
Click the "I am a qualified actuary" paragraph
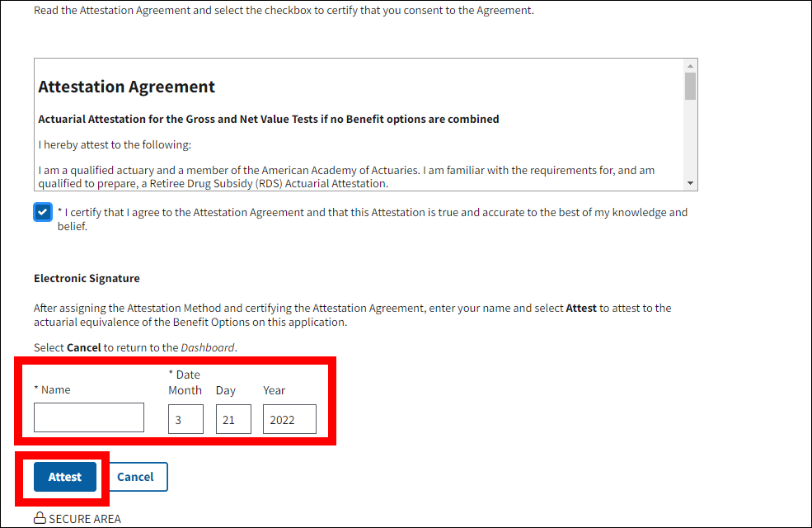coord(346,177)
